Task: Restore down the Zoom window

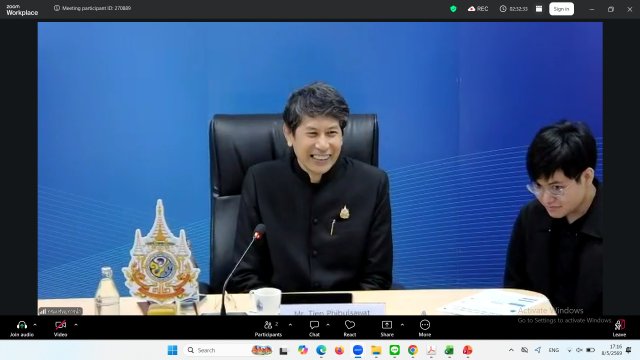Action: click(611, 9)
